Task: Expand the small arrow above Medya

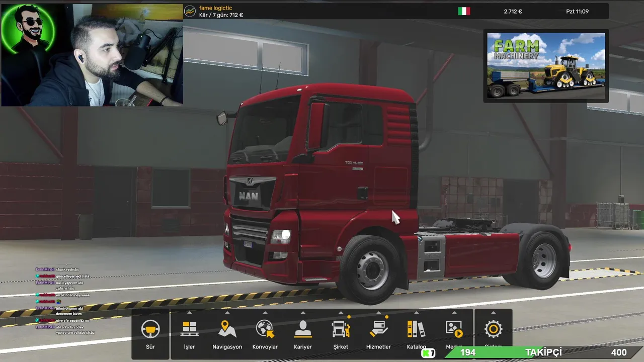Action: tap(454, 313)
